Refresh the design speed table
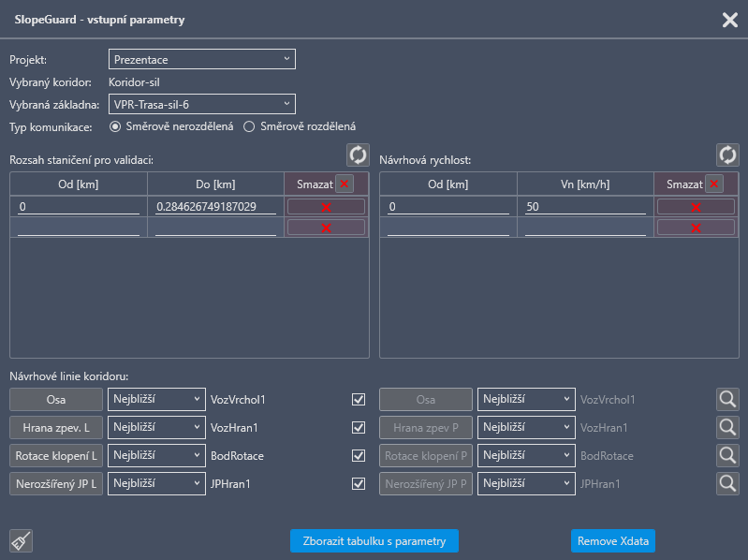This screenshot has height=560, width=748. [x=727, y=155]
